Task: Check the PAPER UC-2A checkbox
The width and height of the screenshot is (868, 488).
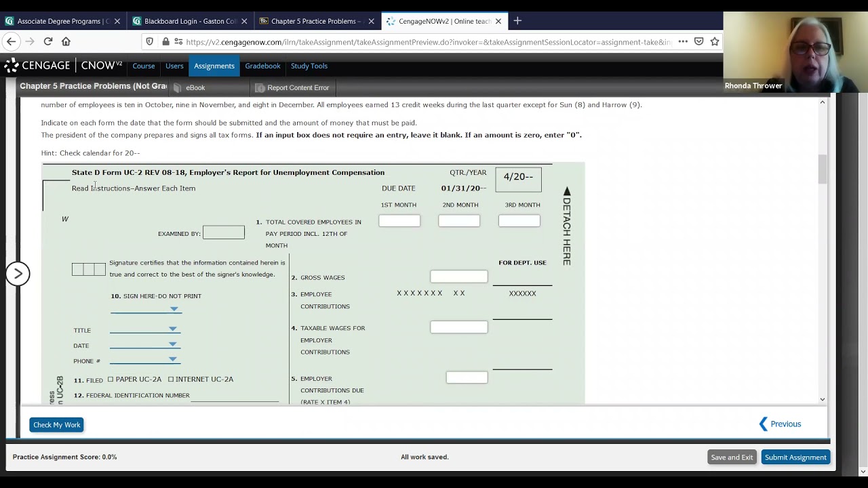Action: pyautogui.click(x=111, y=380)
